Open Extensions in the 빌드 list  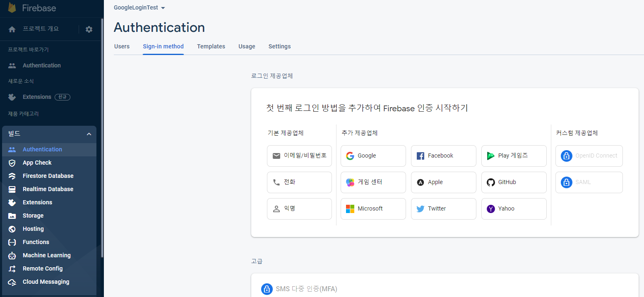[x=49, y=203]
